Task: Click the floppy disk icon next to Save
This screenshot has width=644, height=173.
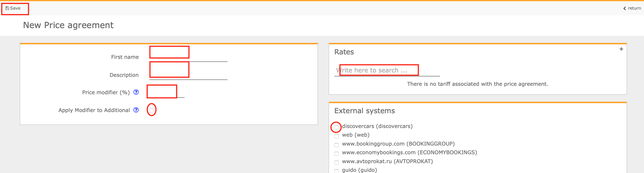Action: (7, 8)
